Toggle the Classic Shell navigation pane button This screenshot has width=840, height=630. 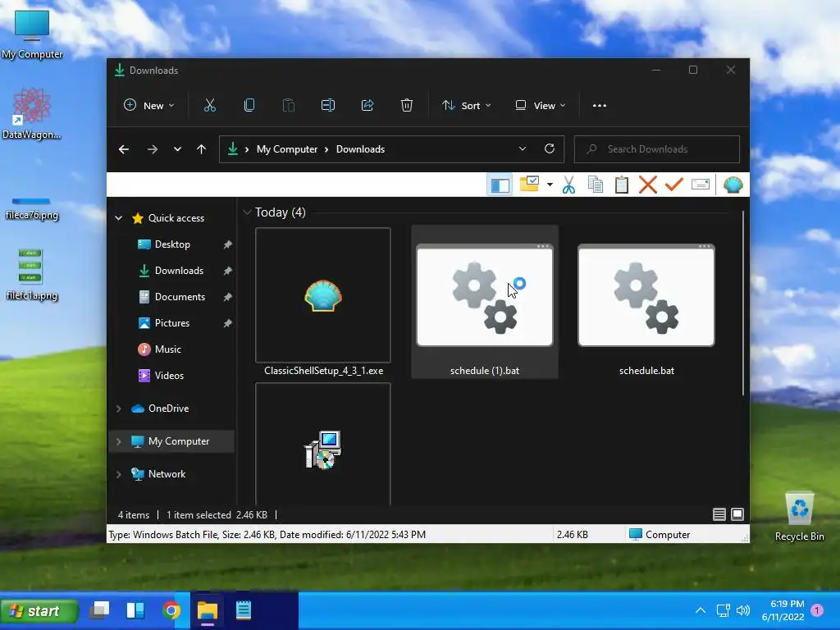[500, 185]
